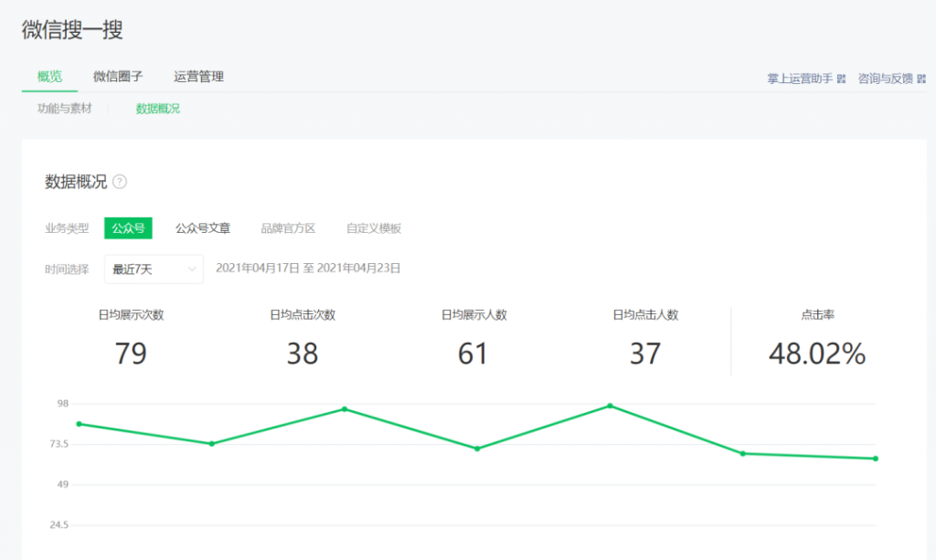Image resolution: width=936 pixels, height=560 pixels.
Task: Click the 73.5 y-axis label
Action: click(x=59, y=444)
